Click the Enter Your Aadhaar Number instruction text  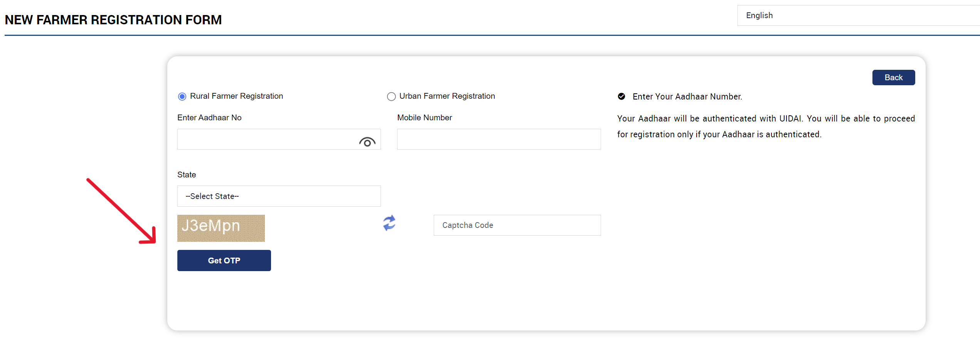pos(687,96)
